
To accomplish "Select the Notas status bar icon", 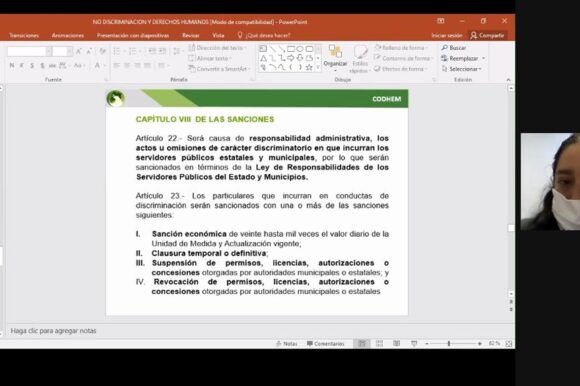I will (x=287, y=344).
